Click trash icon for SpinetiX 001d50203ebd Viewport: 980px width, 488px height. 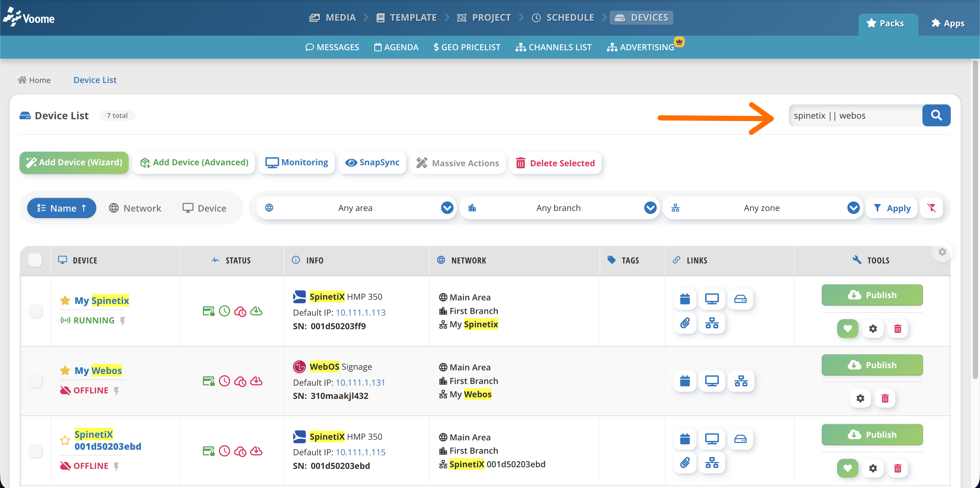[x=898, y=468]
